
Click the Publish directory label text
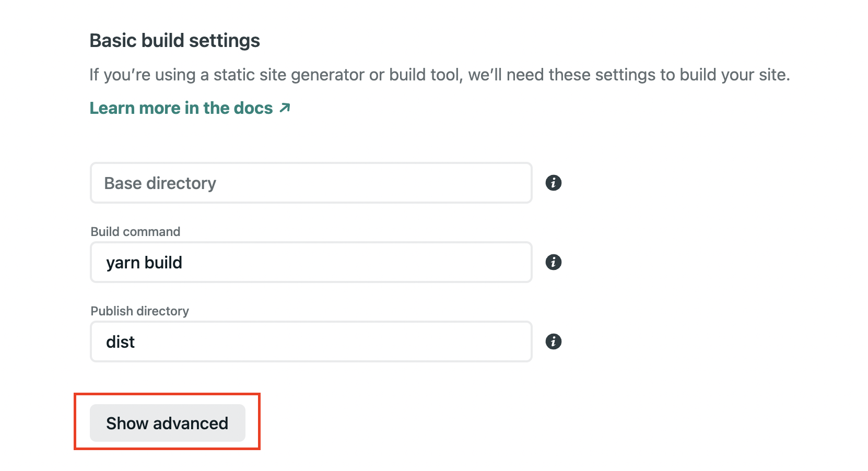click(x=139, y=311)
